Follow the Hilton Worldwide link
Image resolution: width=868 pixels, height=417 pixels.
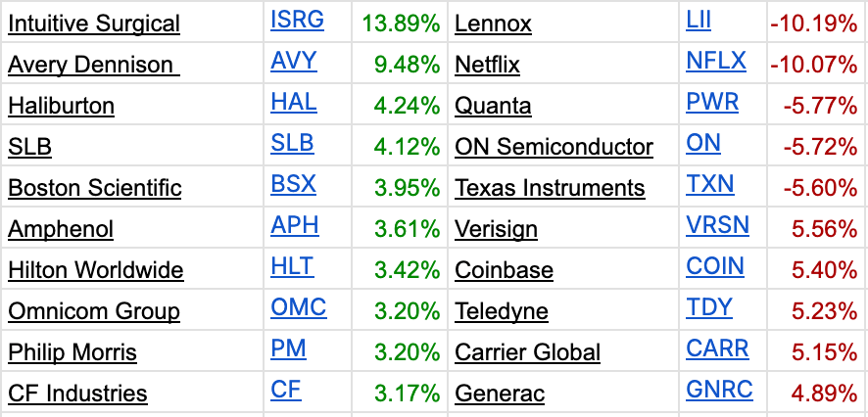tap(96, 270)
